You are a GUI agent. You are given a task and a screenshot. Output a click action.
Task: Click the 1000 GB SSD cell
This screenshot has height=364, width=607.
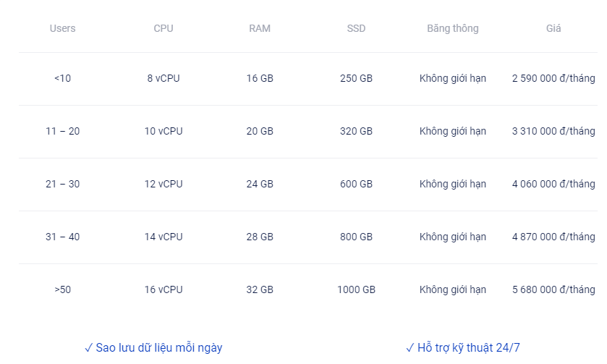[x=356, y=289]
